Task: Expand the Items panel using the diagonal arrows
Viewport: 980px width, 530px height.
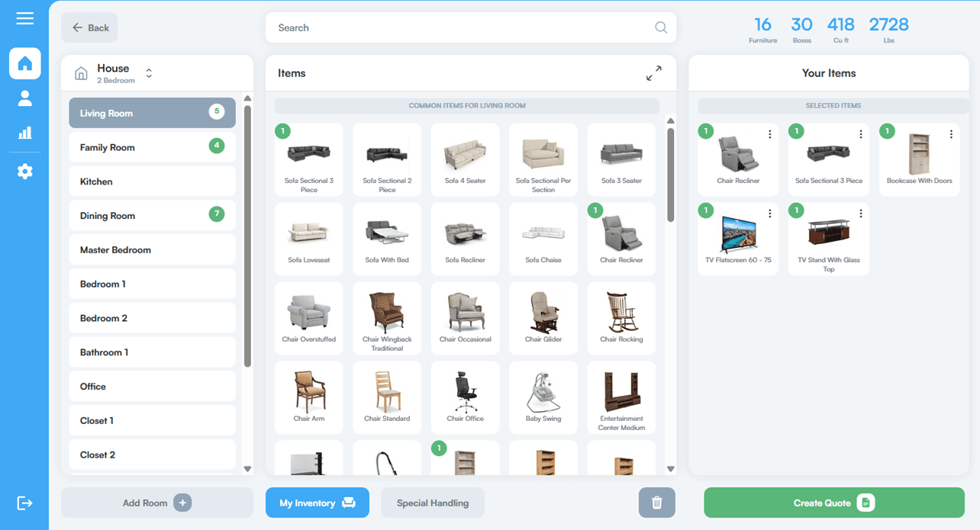Action: tap(654, 72)
